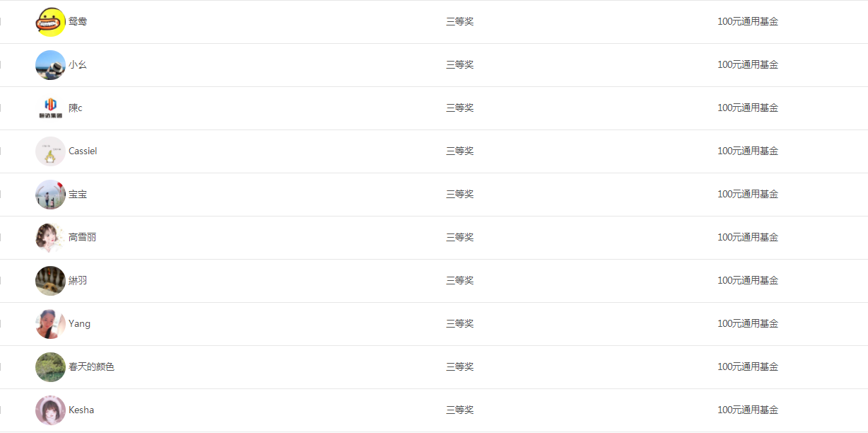Click the avatar beside 宝宝
The width and height of the screenshot is (868, 433).
(50, 195)
